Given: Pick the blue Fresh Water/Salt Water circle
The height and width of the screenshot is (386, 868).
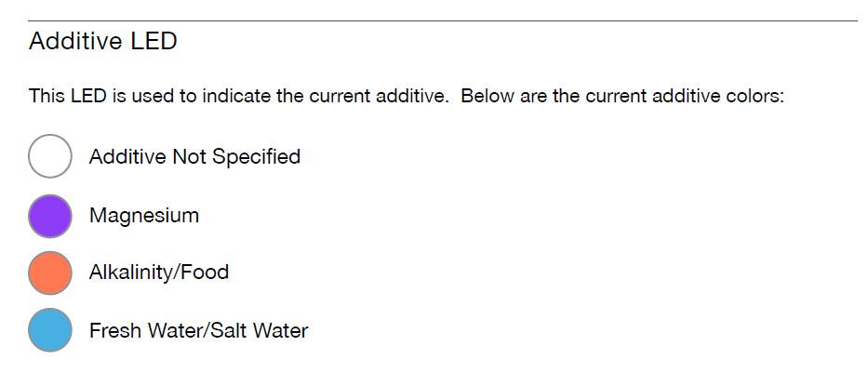Looking at the screenshot, I should [x=50, y=330].
